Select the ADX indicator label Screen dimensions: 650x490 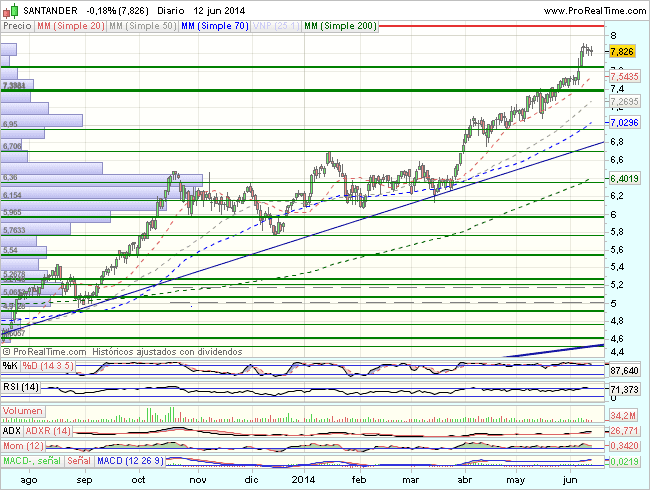pos(12,429)
